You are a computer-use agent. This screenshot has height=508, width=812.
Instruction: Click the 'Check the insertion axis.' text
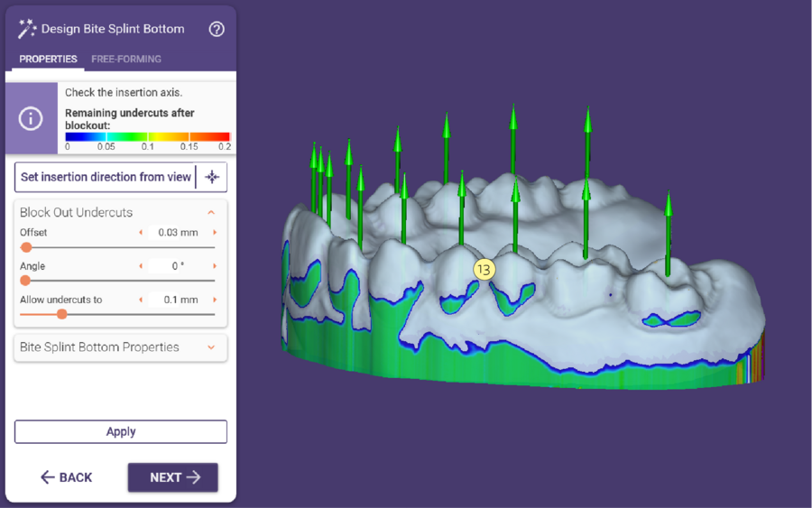pyautogui.click(x=124, y=93)
